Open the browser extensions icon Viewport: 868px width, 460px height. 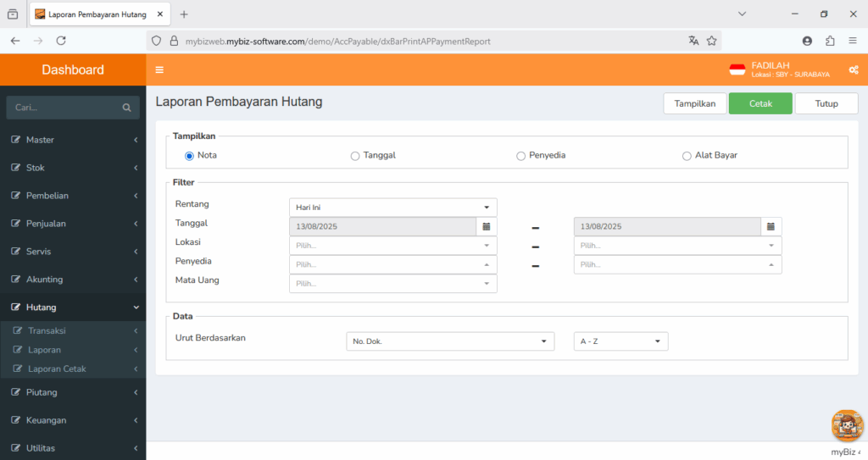click(x=830, y=41)
